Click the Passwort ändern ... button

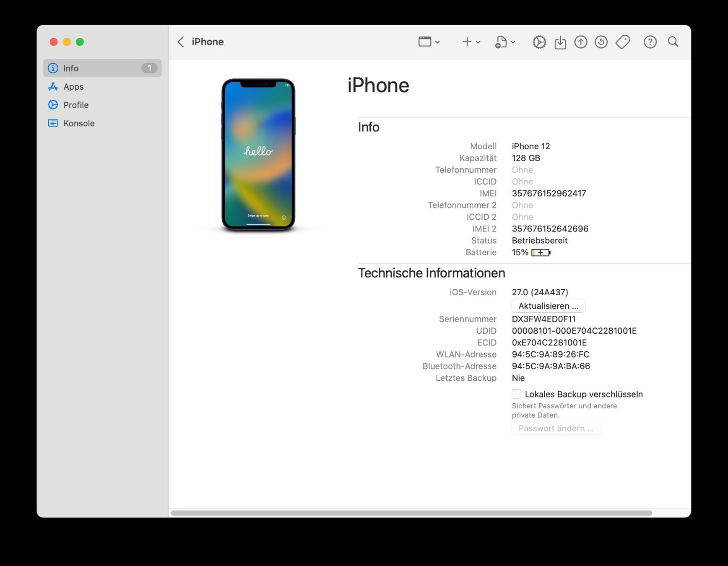tap(556, 428)
